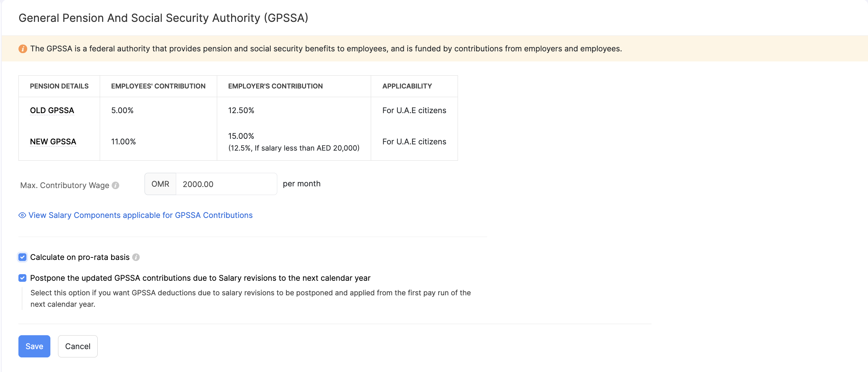Click the Cancel button

[x=77, y=346]
